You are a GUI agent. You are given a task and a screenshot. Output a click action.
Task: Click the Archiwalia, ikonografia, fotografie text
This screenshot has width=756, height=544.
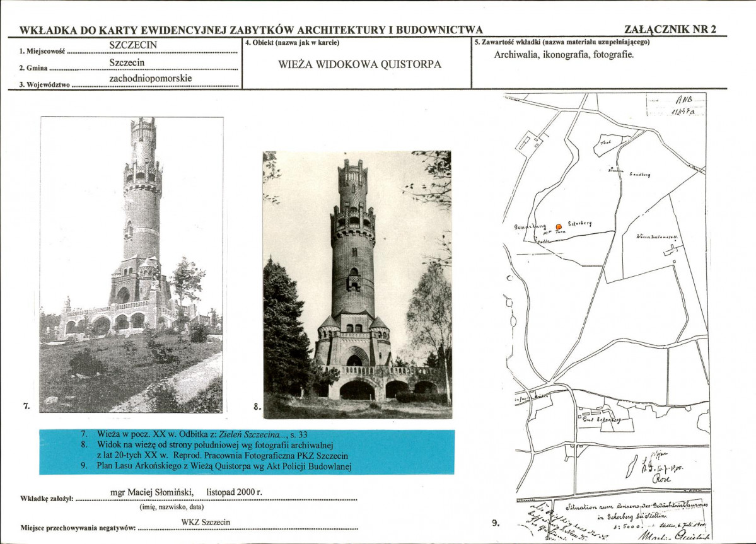tap(564, 54)
